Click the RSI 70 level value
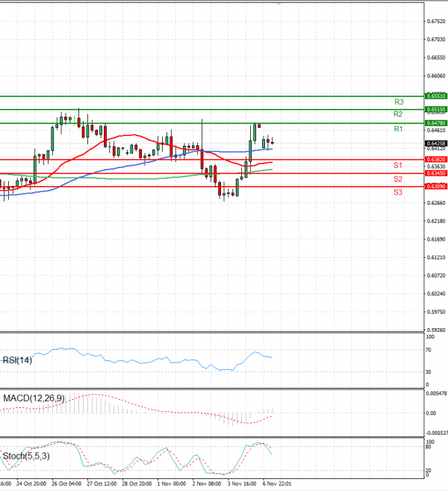448x491 pixels. click(x=429, y=350)
